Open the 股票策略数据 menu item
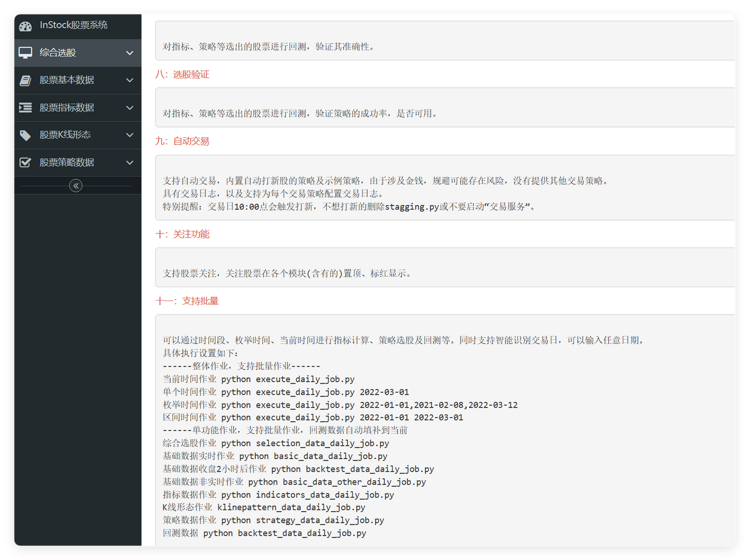 [78, 163]
